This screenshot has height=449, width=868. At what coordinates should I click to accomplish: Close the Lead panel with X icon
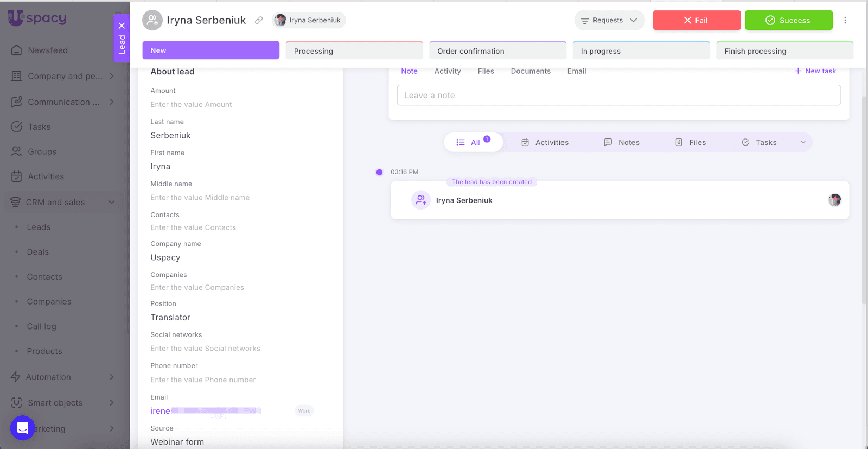122,26
